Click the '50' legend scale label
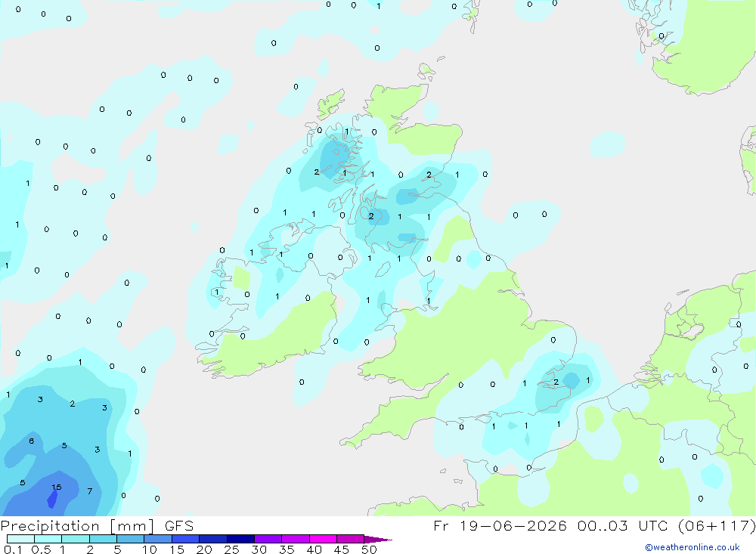 pyautogui.click(x=369, y=549)
